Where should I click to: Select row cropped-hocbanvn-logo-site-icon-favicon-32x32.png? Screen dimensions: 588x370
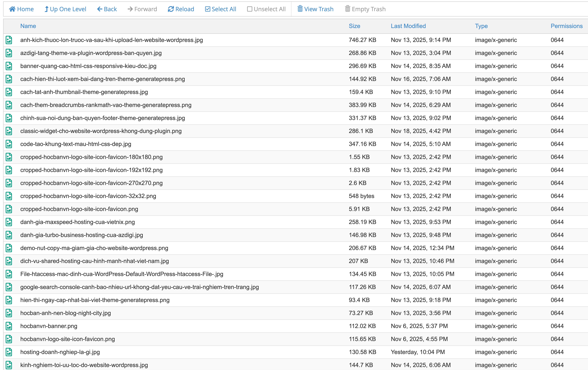[88, 196]
